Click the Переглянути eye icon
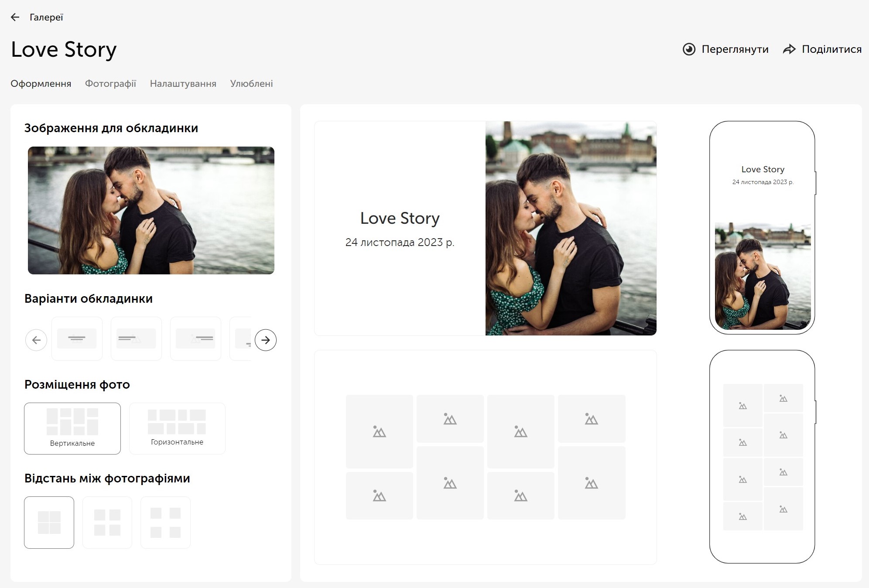 coord(689,49)
